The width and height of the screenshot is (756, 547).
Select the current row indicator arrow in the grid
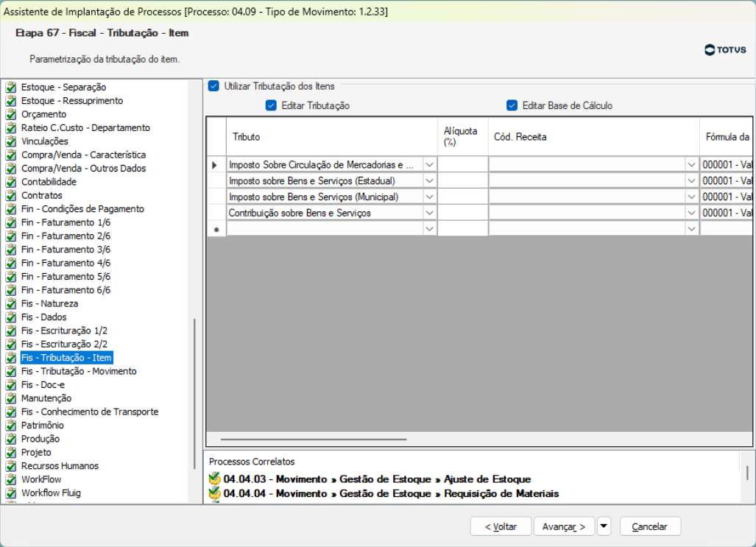215,165
